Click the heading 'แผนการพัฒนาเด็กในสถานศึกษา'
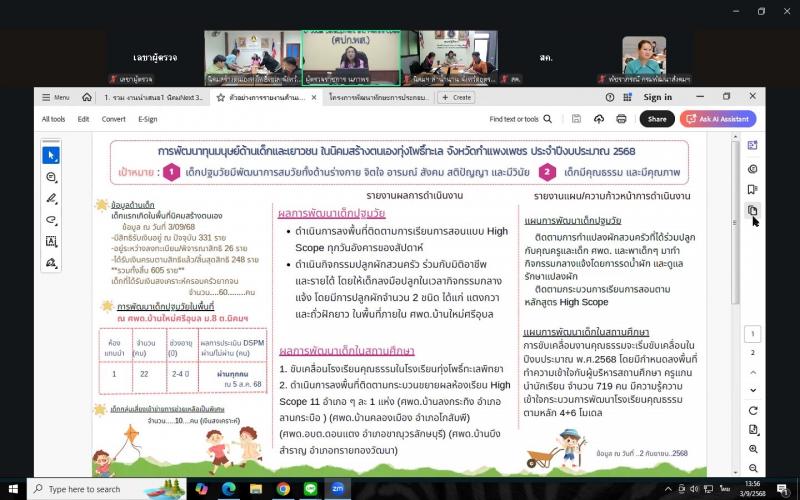 [x=586, y=332]
